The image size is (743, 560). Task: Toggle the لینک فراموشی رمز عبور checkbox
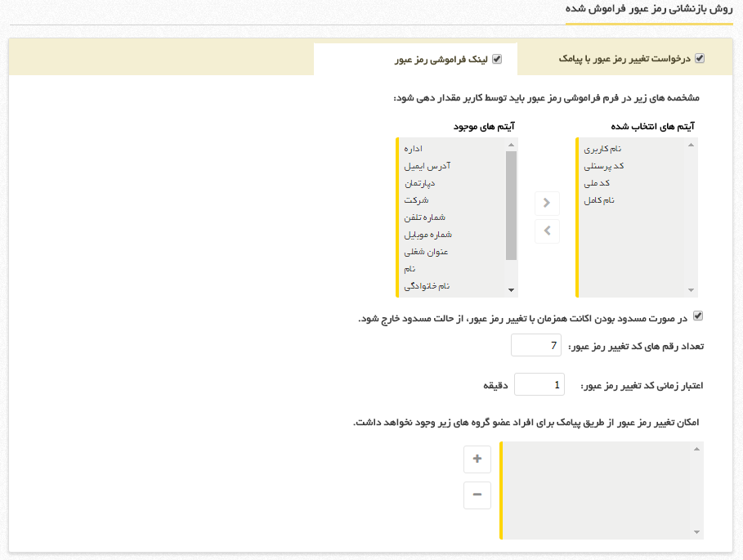tap(496, 59)
